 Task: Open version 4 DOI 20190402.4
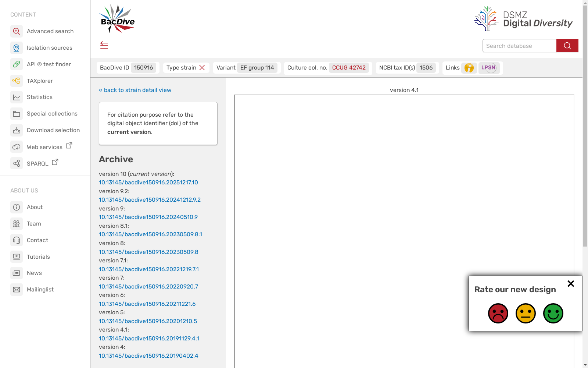point(148,356)
